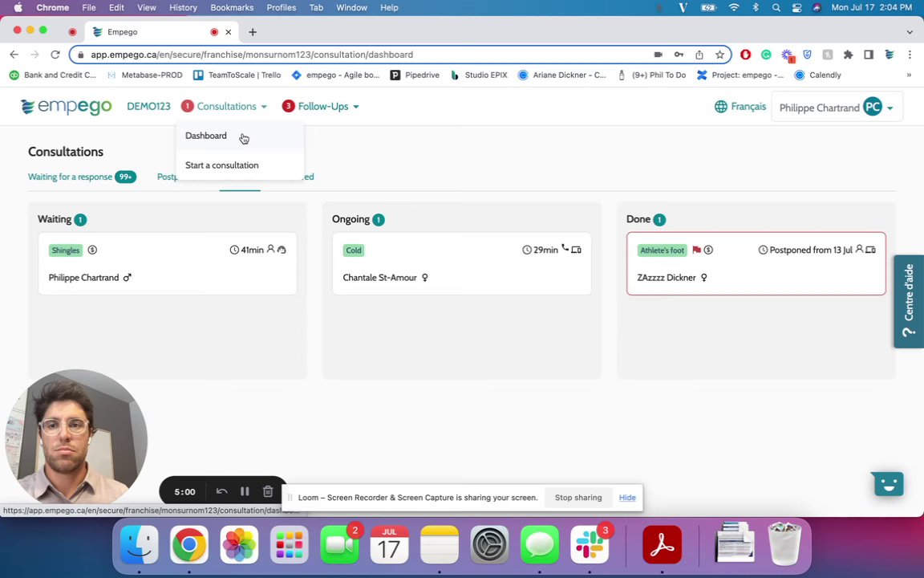Hide the Loom screen sharing notice
Viewport: 924px width, 578px height.
click(x=627, y=497)
